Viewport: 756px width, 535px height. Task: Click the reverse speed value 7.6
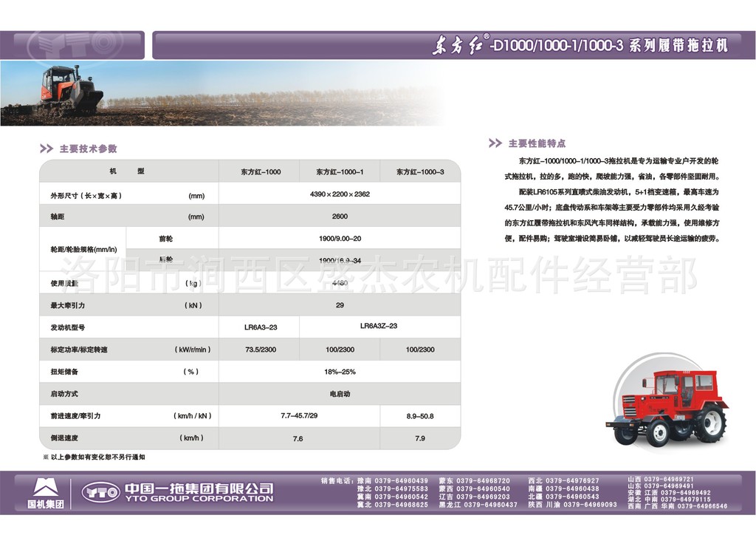pyautogui.click(x=298, y=438)
